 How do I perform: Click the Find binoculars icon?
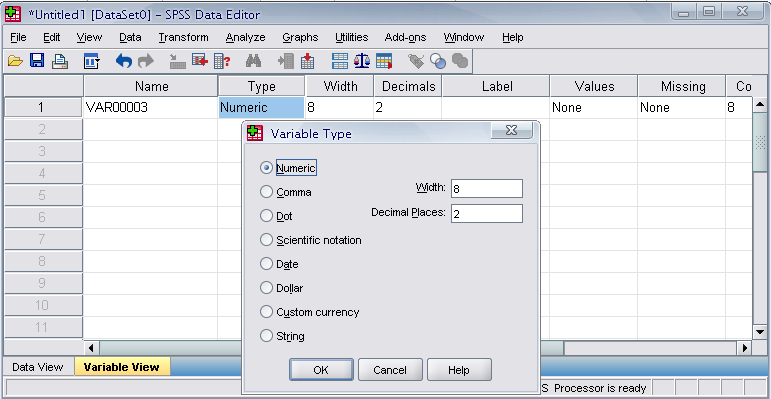coord(253,61)
